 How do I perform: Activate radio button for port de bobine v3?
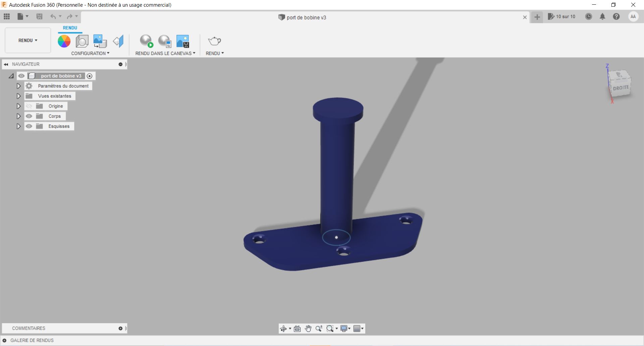(x=90, y=76)
